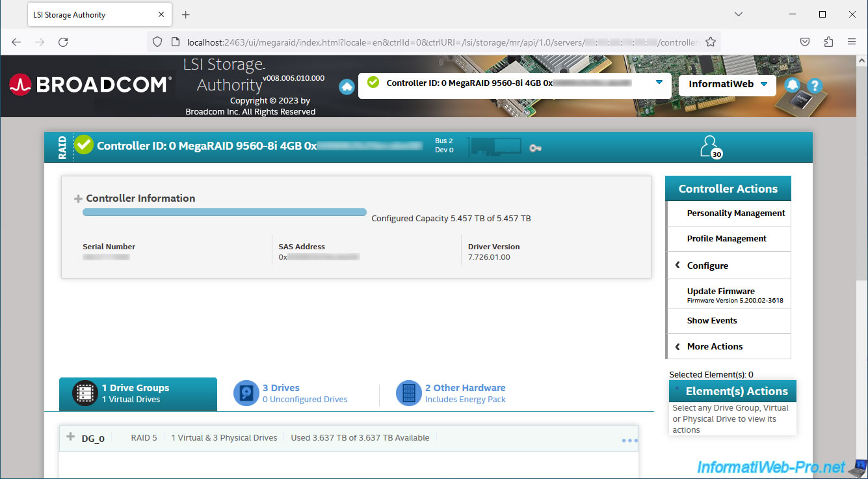Click the Controller Actions header
The image size is (868, 479).
pyautogui.click(x=728, y=189)
